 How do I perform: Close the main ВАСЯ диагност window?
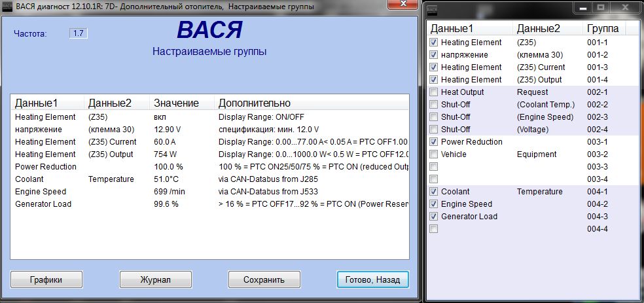tap(402, 3)
